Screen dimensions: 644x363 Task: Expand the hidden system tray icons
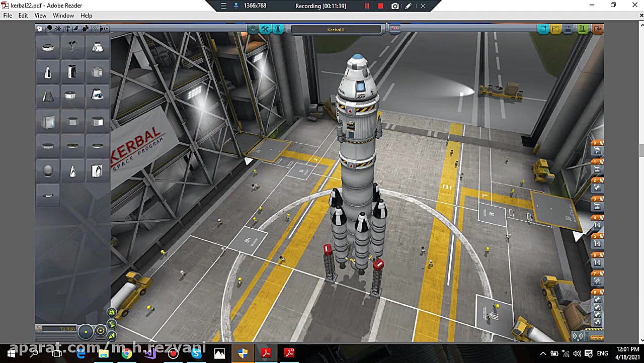543,353
